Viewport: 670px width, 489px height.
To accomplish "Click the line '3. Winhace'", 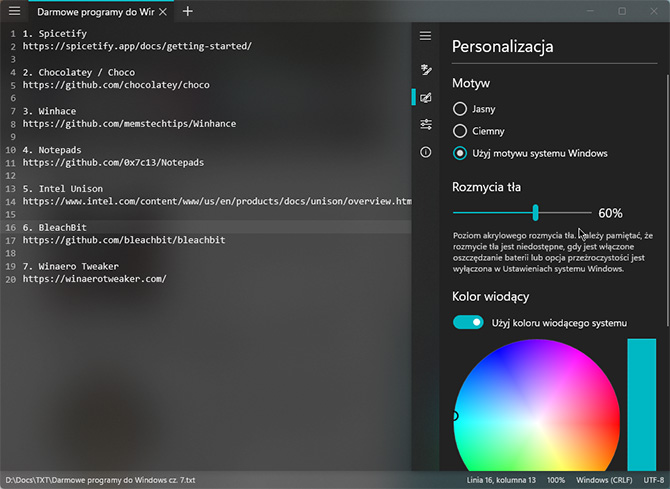I will [x=49, y=111].
